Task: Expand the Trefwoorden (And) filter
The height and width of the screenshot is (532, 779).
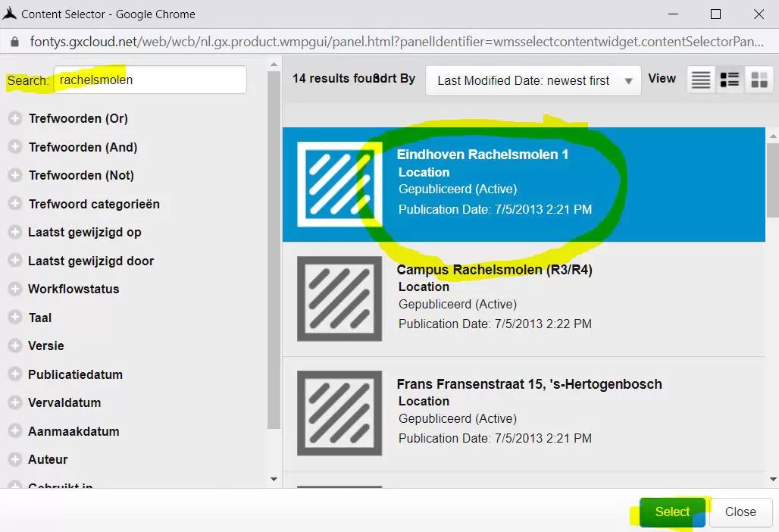Action: coord(14,147)
